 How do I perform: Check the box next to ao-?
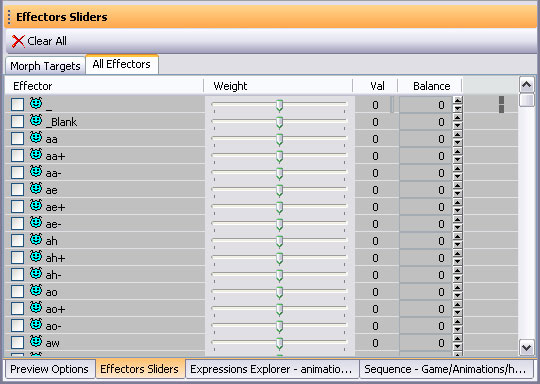point(17,325)
